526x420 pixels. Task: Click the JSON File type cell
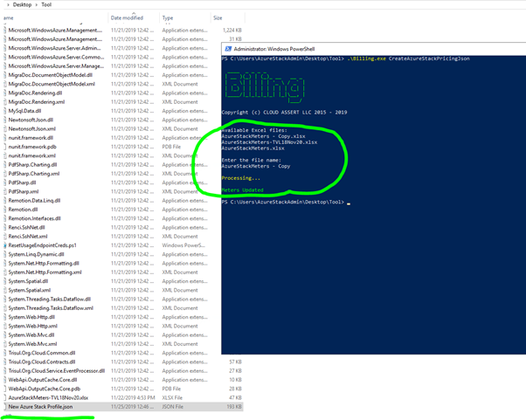point(173,407)
